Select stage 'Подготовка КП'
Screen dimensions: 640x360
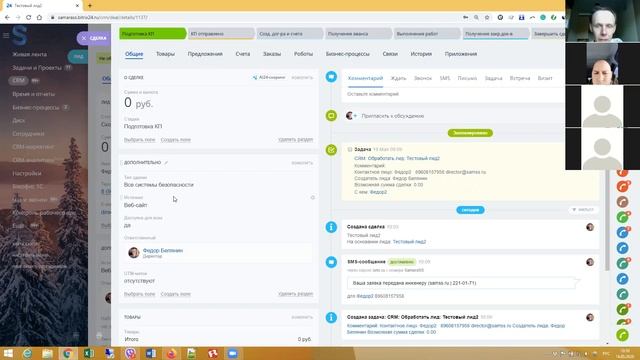pos(152,33)
